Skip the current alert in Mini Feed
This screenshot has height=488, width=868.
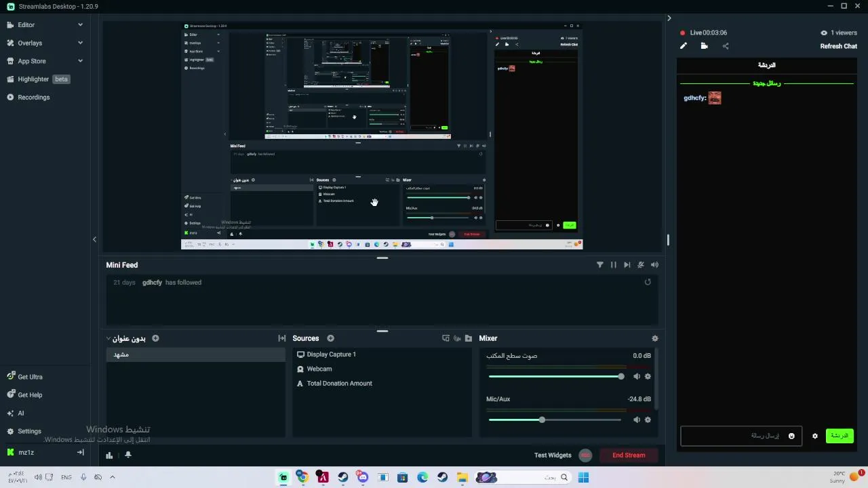pyautogui.click(x=627, y=265)
